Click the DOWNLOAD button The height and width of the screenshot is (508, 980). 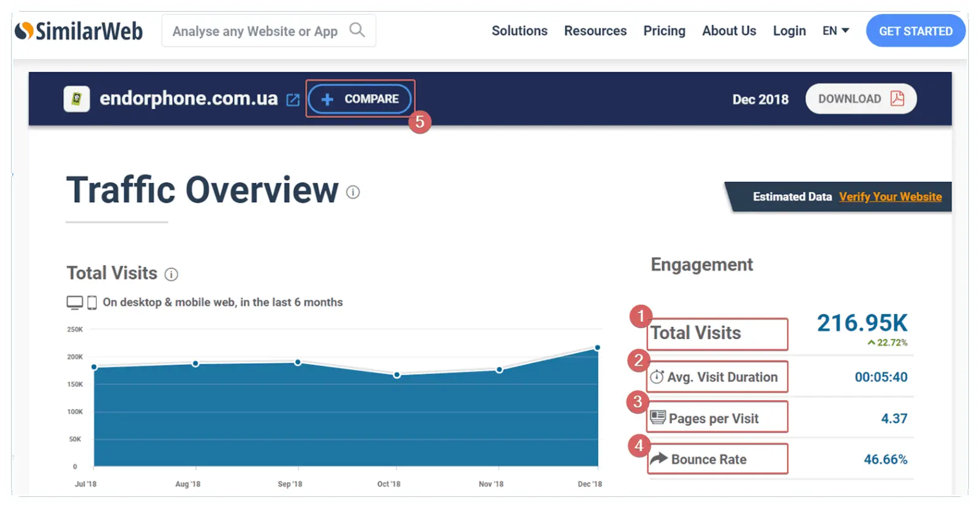pyautogui.click(x=861, y=99)
